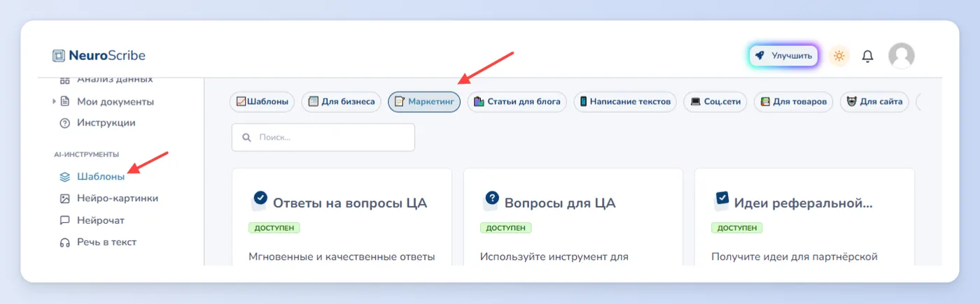This screenshot has height=304, width=980.
Task: Open the user avatar profile
Action: (x=902, y=56)
